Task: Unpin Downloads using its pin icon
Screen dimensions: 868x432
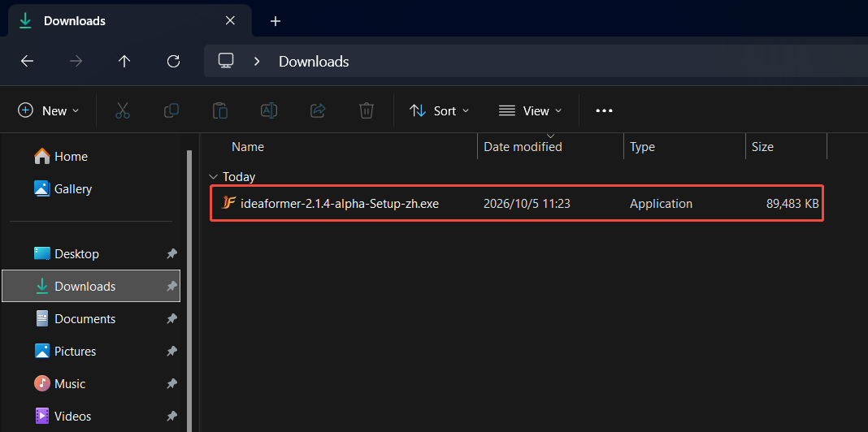Action: pos(171,286)
